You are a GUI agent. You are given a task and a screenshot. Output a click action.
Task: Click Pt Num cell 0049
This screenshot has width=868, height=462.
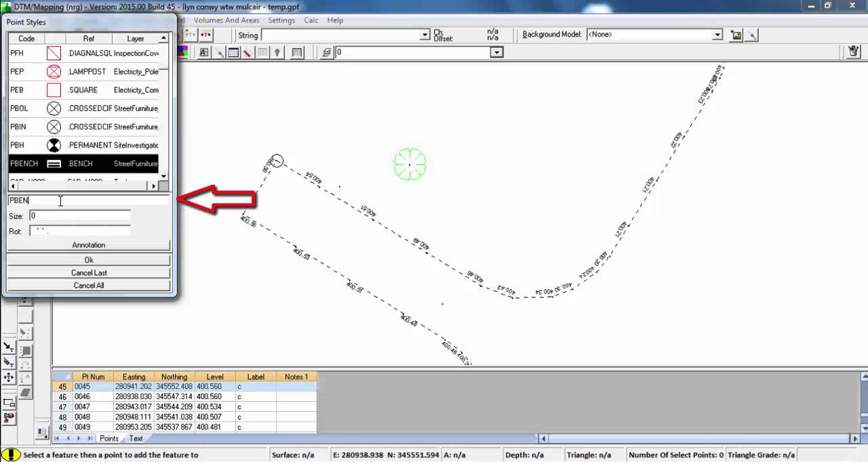point(93,427)
